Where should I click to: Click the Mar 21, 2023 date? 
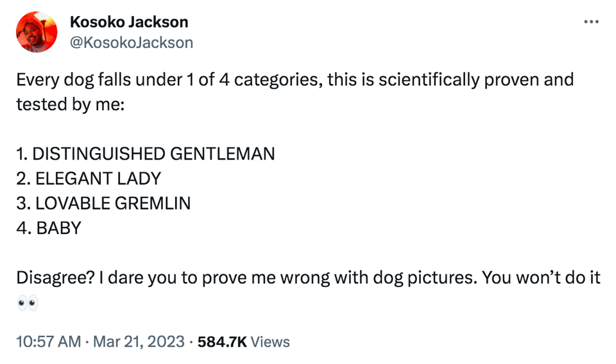pos(140,342)
